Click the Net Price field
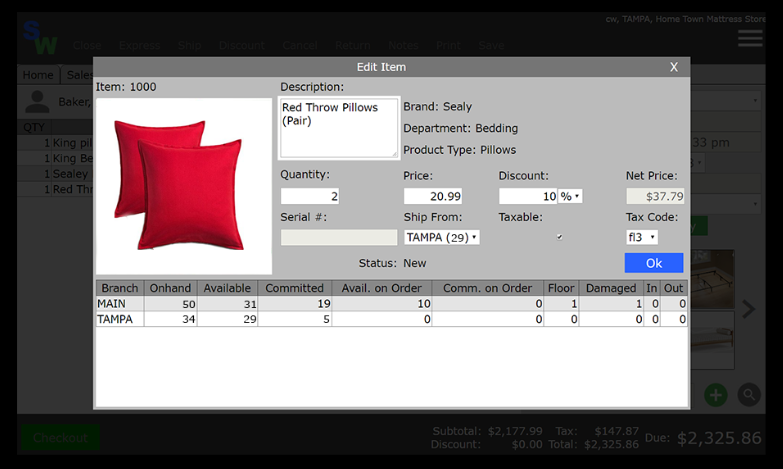 coord(655,196)
